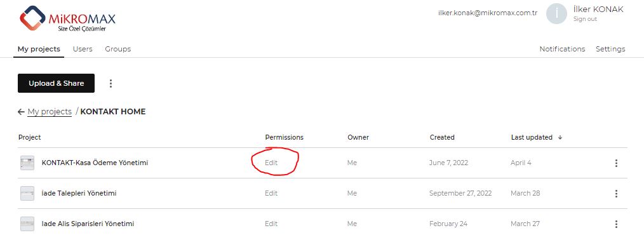Open İade Talepleri Yönetimi project thumbnail
644x235 pixels.
[27, 194]
